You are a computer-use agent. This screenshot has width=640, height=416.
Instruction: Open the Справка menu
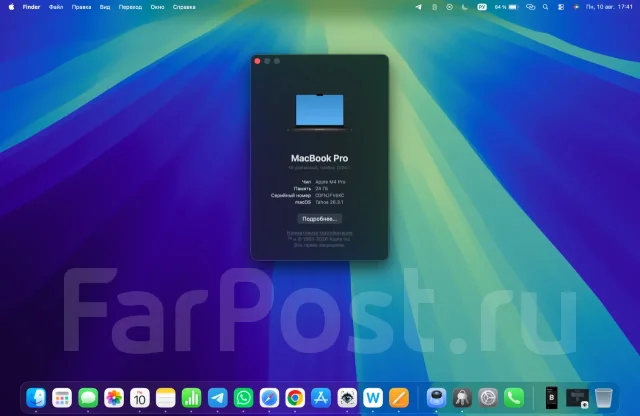pyautogui.click(x=184, y=7)
